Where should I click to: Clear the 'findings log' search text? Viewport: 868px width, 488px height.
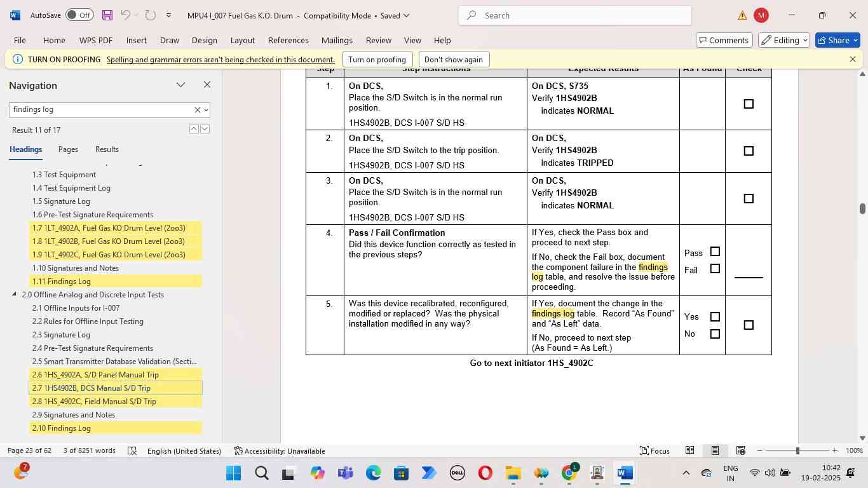tap(197, 110)
